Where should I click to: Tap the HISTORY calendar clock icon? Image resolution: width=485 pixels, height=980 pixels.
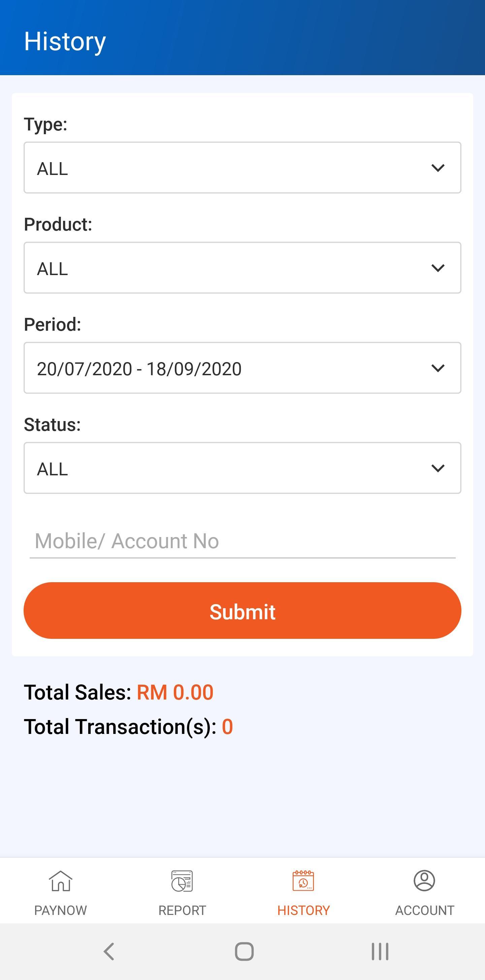303,881
